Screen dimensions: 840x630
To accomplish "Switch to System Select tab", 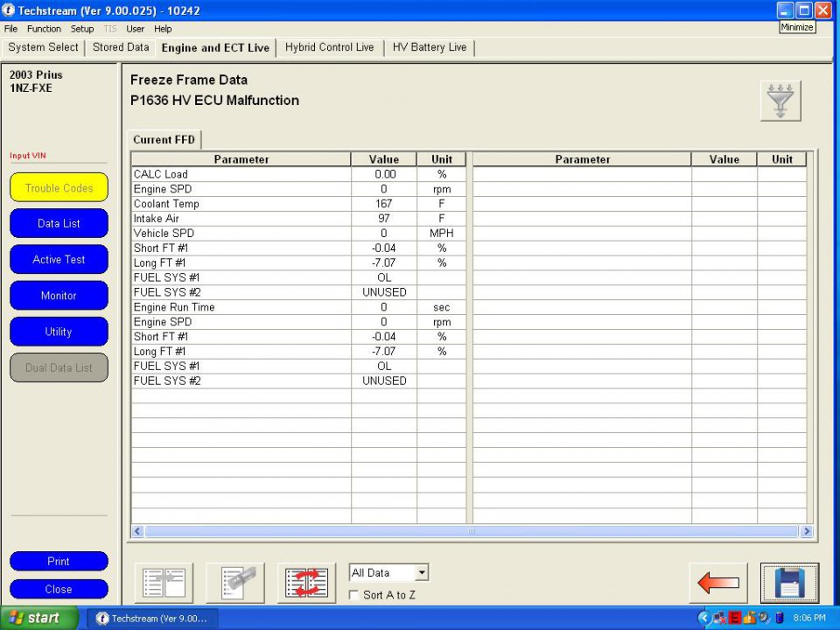I will (x=43, y=47).
